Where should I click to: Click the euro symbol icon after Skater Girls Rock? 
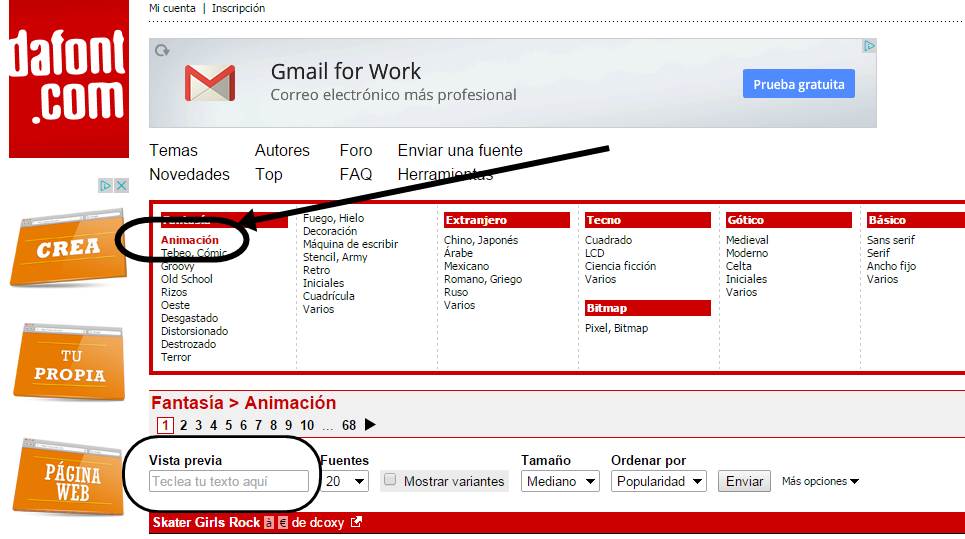click(x=282, y=522)
